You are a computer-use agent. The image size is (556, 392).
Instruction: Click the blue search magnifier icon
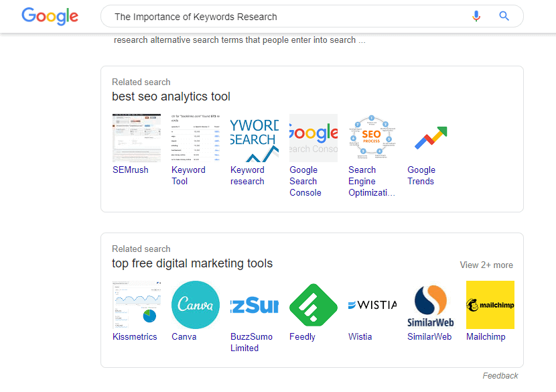[x=504, y=16]
